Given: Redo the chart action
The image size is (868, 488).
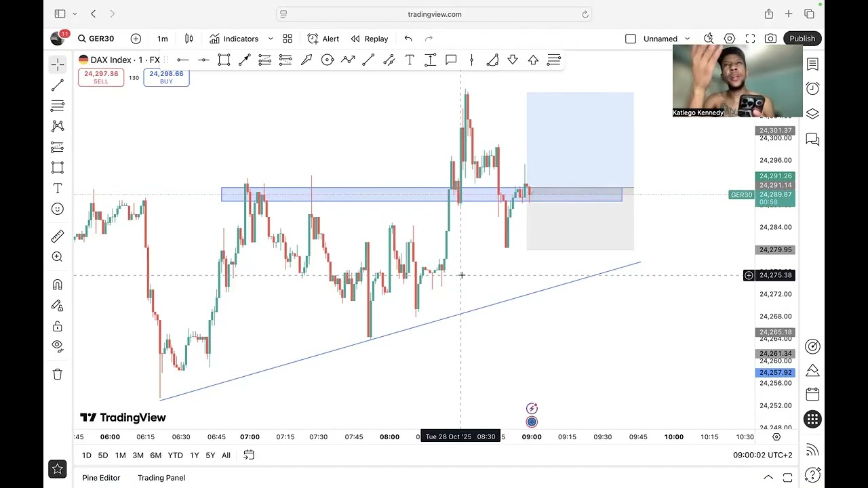Looking at the screenshot, I should pyautogui.click(x=429, y=39).
